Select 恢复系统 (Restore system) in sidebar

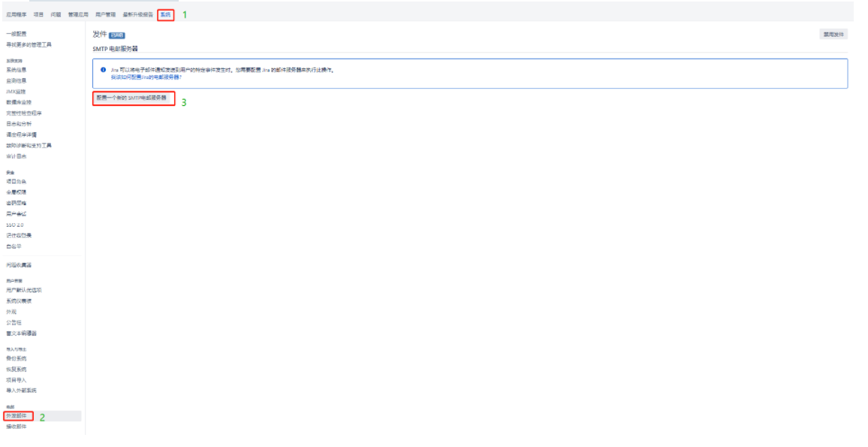coord(16,370)
